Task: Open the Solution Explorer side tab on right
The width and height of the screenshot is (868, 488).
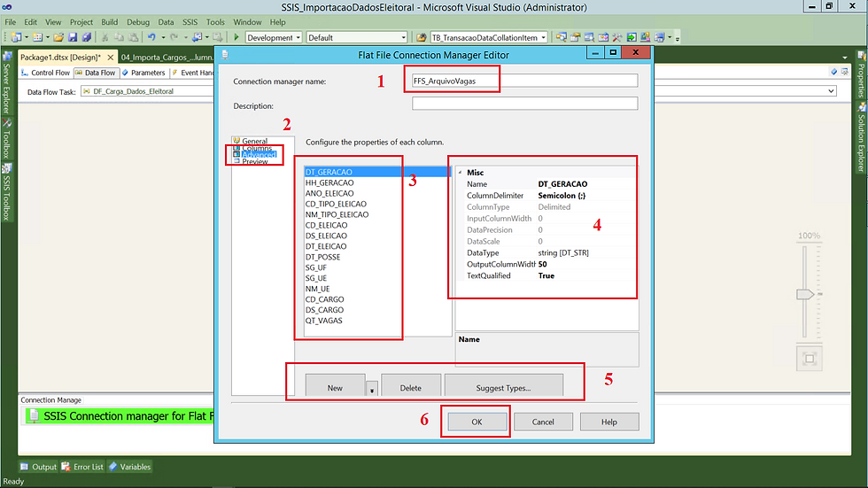Action: pos(861,138)
